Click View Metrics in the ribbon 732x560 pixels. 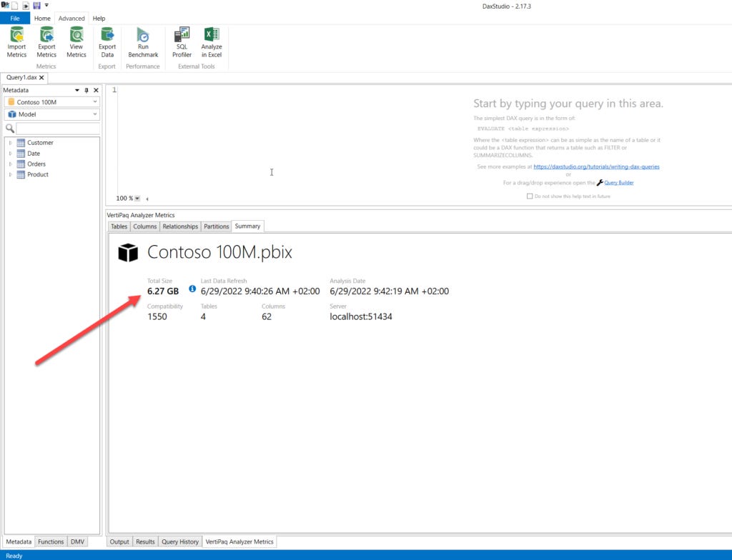76,42
